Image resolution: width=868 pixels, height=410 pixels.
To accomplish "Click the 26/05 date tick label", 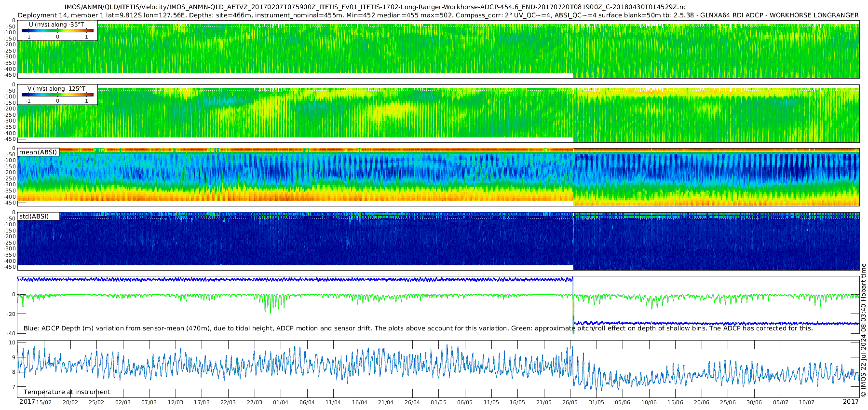I will tap(570, 402).
